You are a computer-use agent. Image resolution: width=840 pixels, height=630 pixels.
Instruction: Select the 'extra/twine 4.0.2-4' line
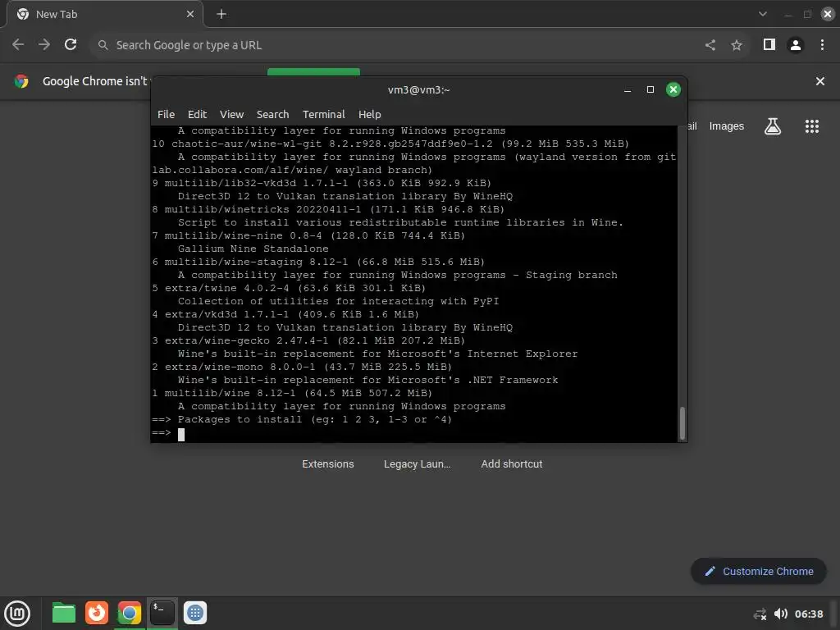(x=289, y=288)
